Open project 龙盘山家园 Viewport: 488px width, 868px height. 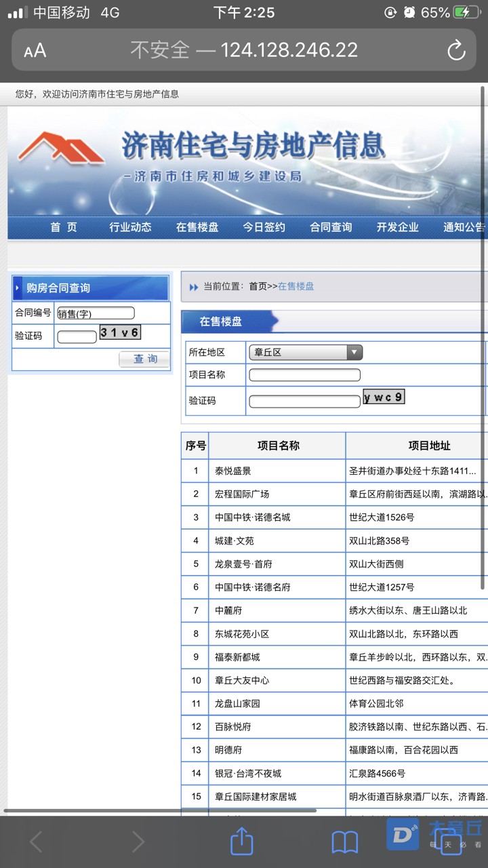237,703
